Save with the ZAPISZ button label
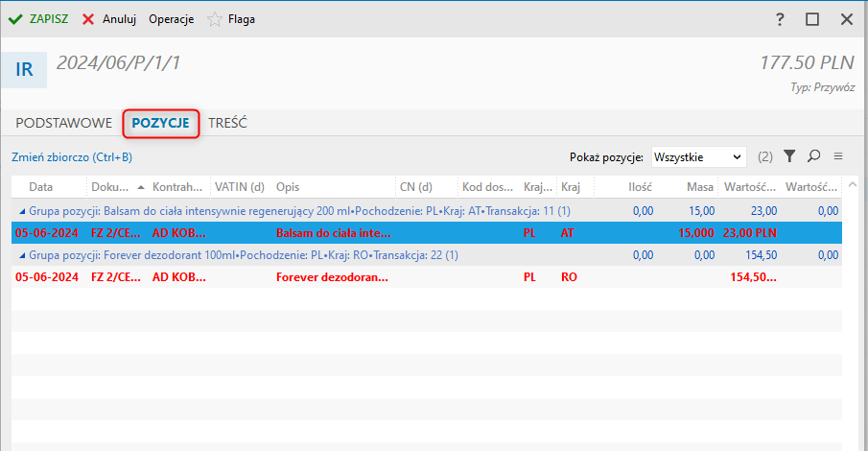Viewport: 868px width, 451px height. pos(49,19)
